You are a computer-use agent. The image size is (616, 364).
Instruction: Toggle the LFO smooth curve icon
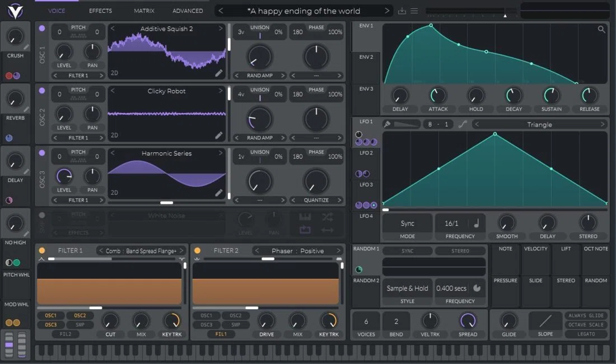pos(463,124)
